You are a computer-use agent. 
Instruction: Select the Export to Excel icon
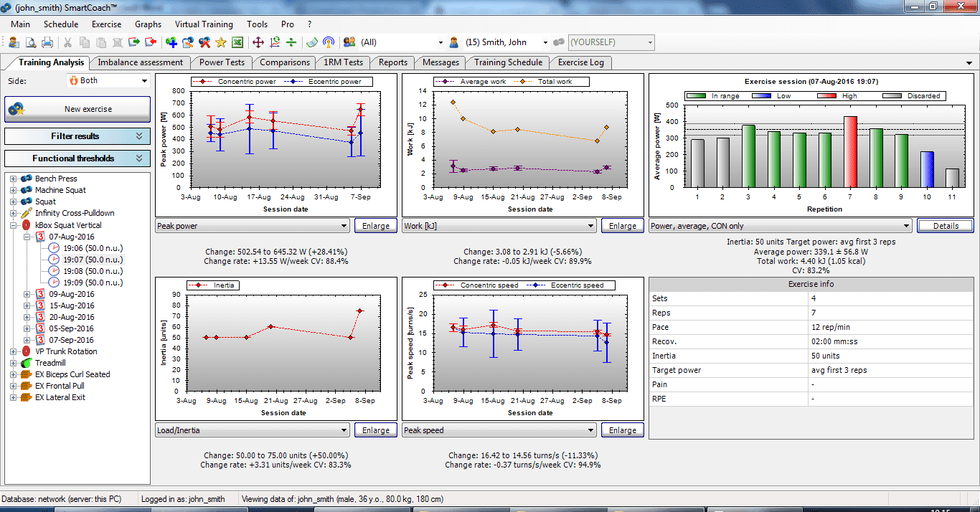[x=237, y=42]
